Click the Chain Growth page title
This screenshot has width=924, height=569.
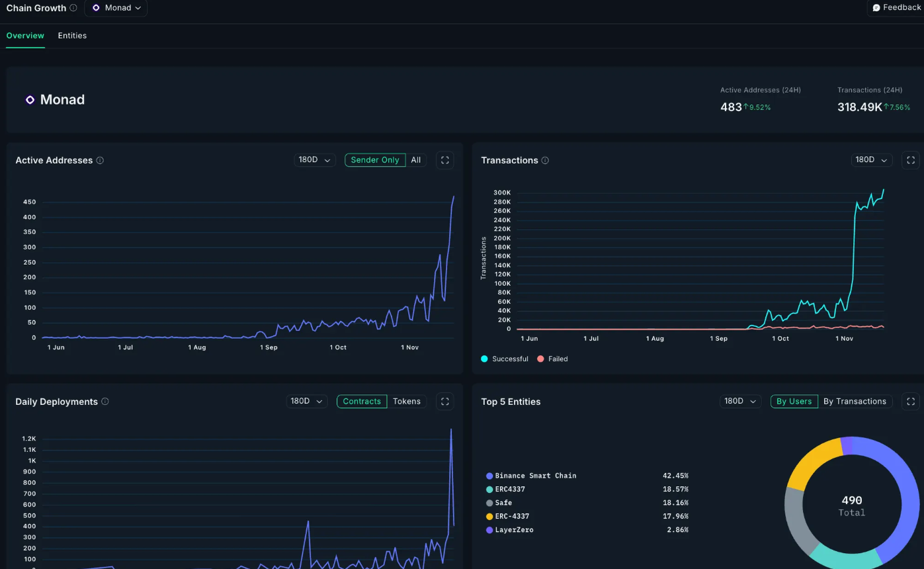tap(36, 8)
